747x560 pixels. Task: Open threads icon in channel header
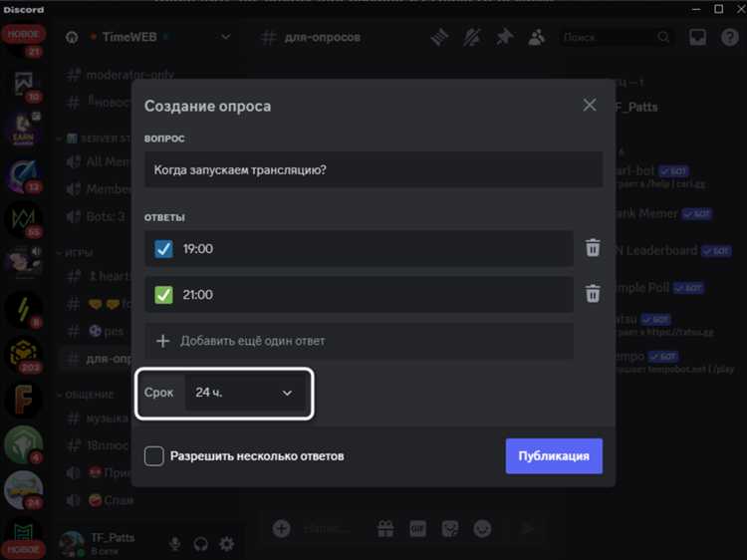point(439,37)
